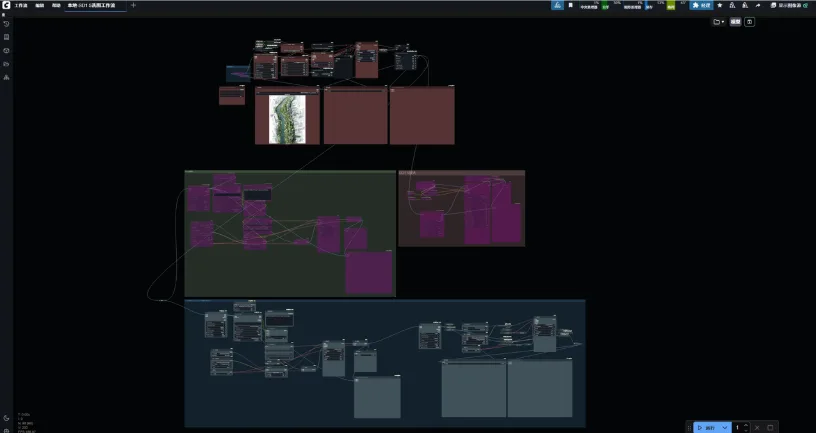Select the green group frame header

coord(290,171)
